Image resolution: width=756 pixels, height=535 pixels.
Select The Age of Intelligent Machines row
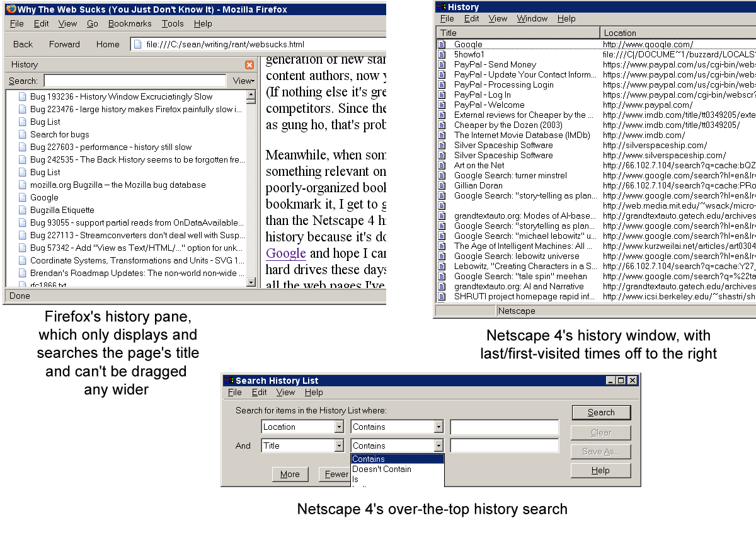pos(595,246)
